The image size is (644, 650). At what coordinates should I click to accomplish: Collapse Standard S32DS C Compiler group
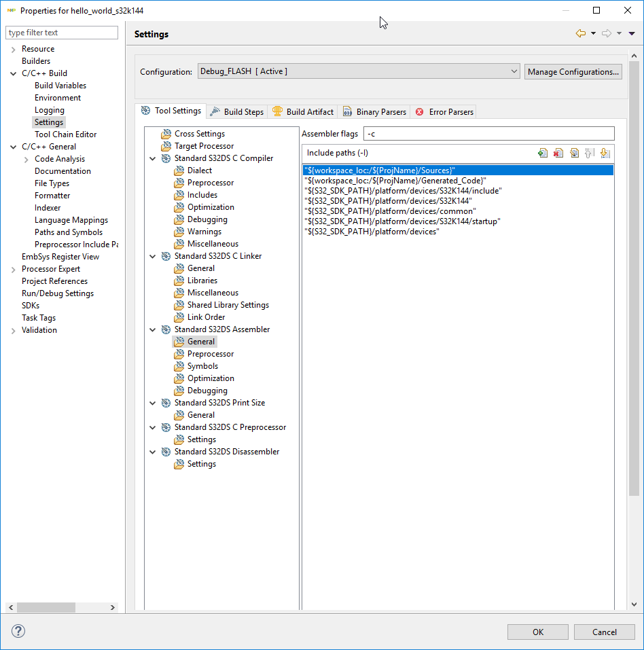point(153,159)
